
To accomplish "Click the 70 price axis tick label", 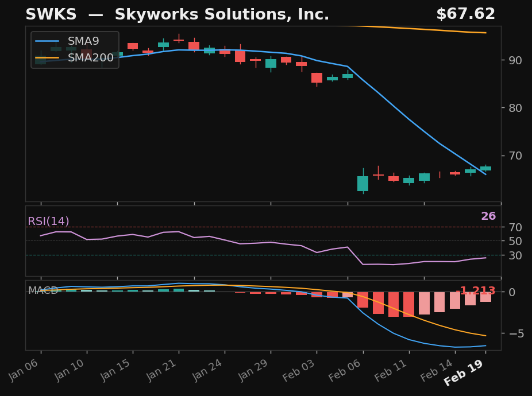I will (x=515, y=156).
